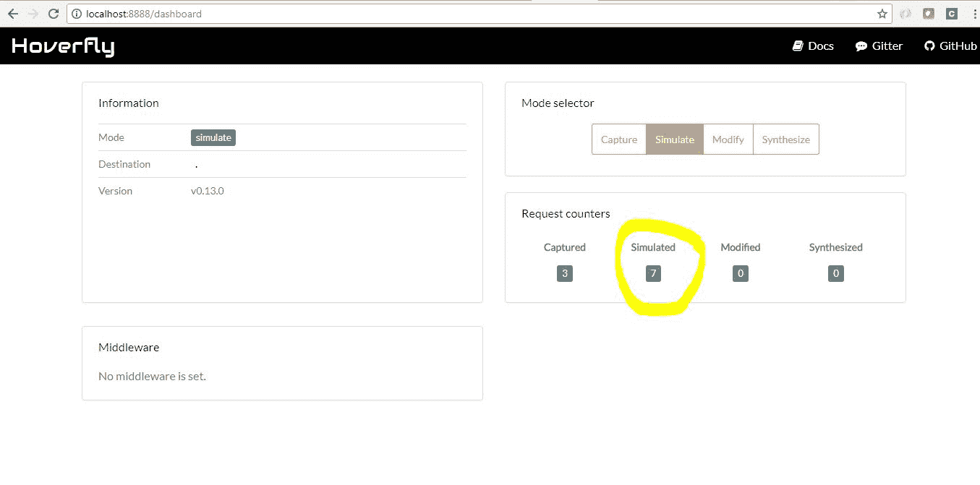Click the Destination row label
The width and height of the screenshot is (980, 485).
pos(124,164)
